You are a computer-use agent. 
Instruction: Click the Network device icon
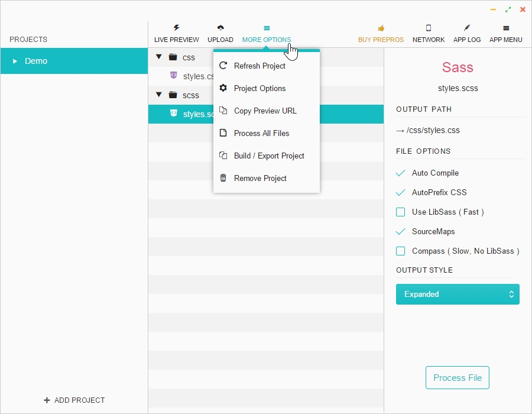coord(428,27)
